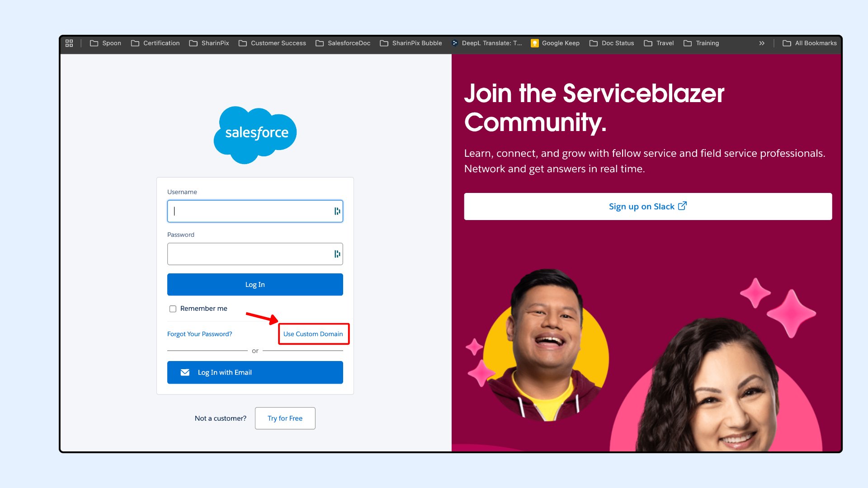The width and height of the screenshot is (868, 488).
Task: Click Sign up on Slack button
Action: pos(647,206)
